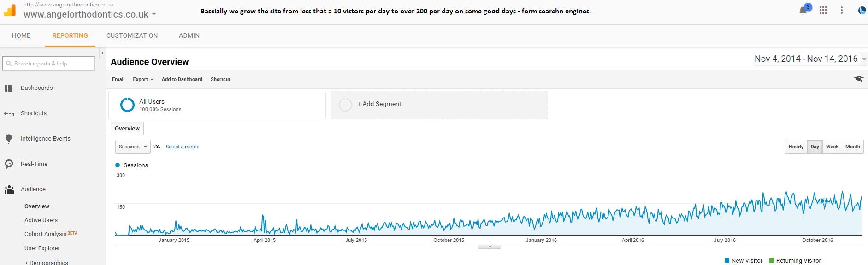Open the Google apps grid icon
868x265 pixels.
(x=823, y=10)
